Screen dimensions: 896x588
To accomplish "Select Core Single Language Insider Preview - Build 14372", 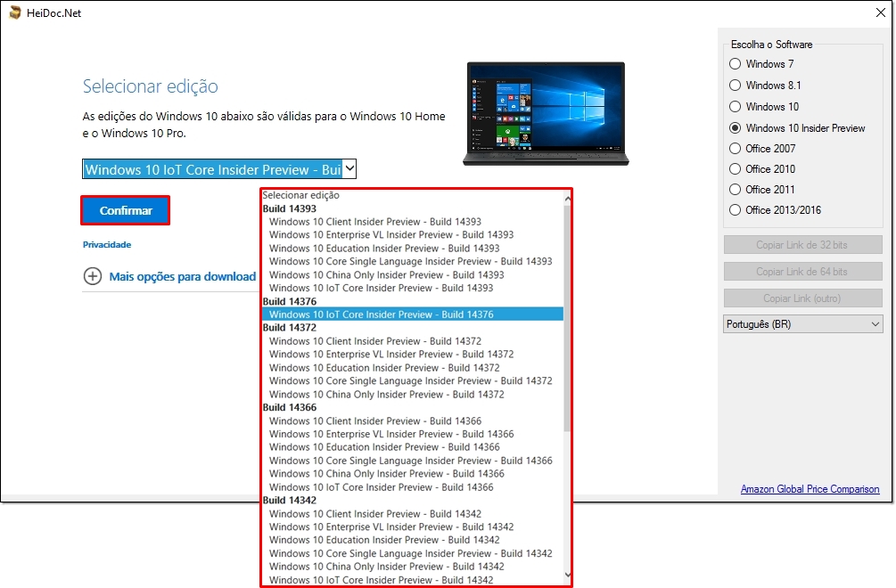I will pyautogui.click(x=413, y=380).
